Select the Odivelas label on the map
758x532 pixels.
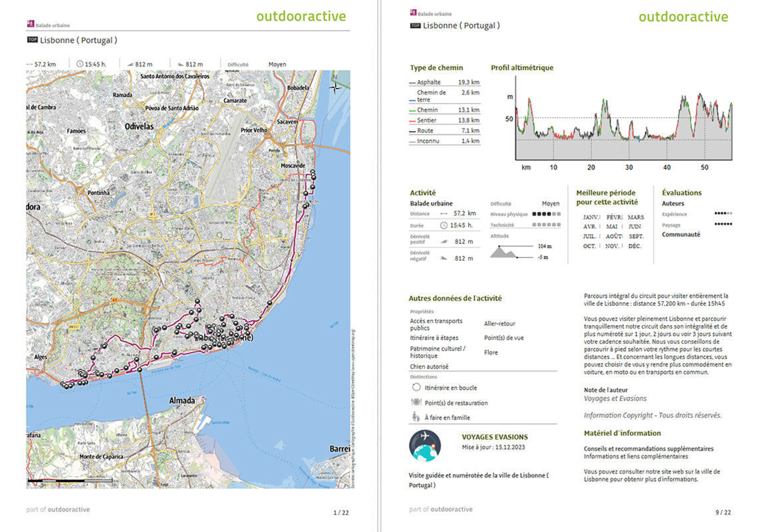click(139, 126)
